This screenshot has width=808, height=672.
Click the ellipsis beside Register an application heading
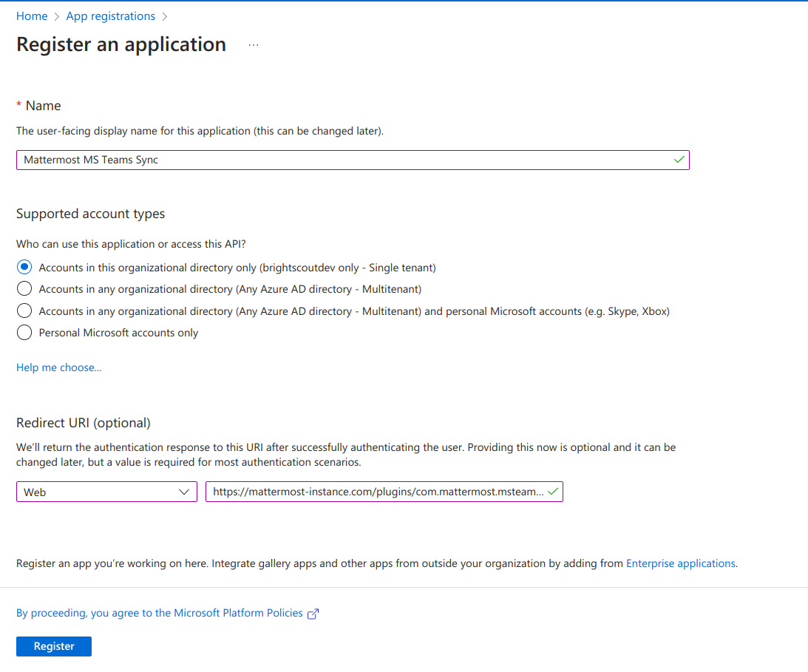tap(254, 44)
